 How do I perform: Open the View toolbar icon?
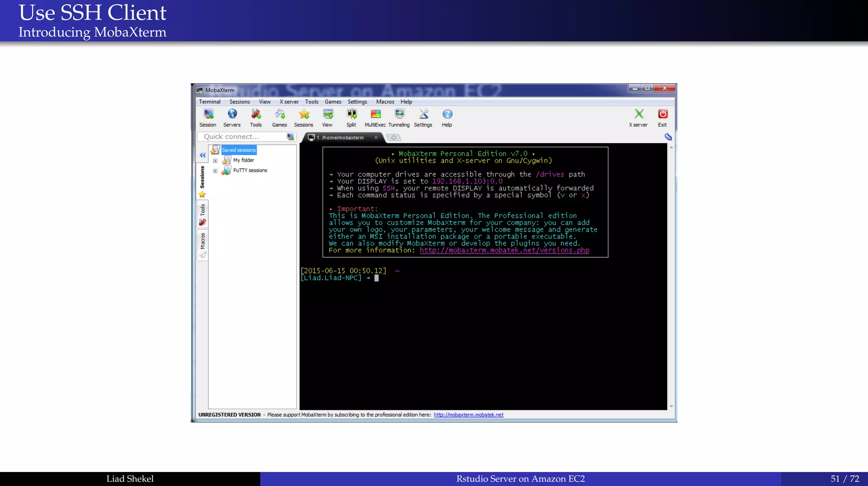point(327,118)
